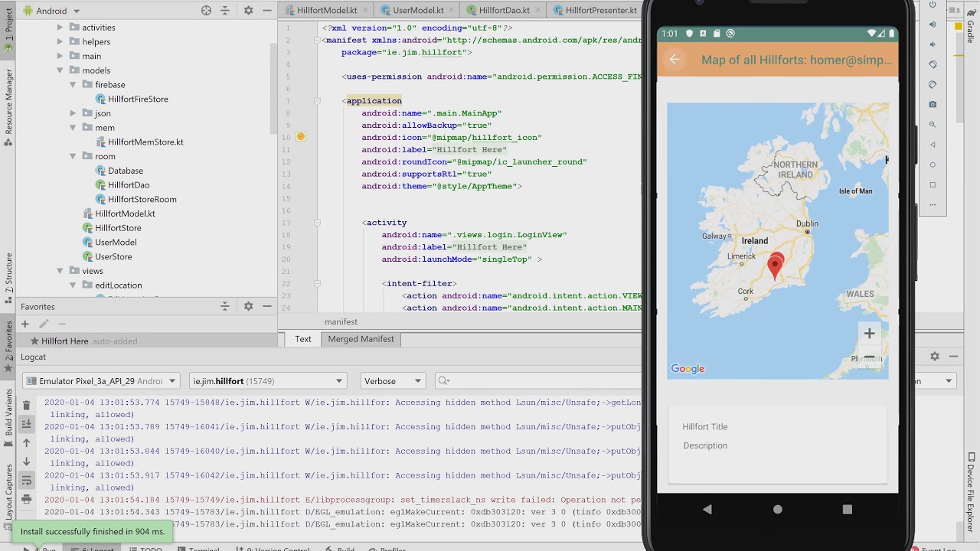The width and height of the screenshot is (980, 551).
Task: Click the yellow lightbulb in editor gutter
Action: (301, 136)
